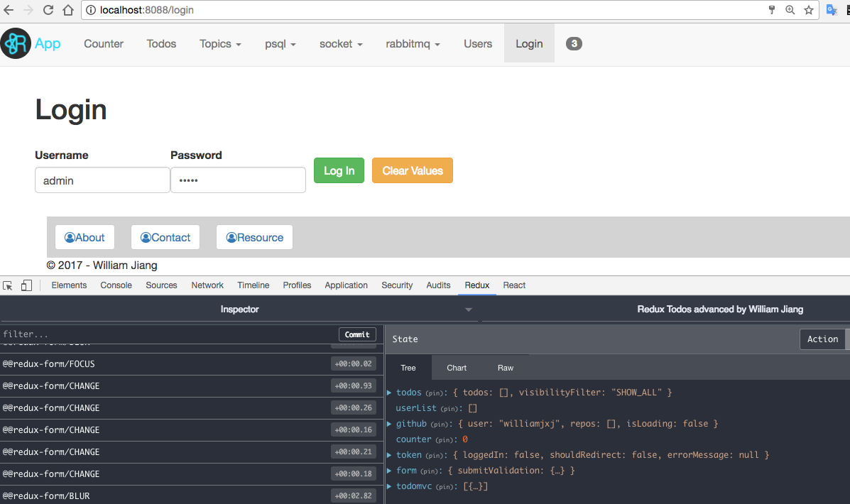Switch to the Application DevTools tab

[x=346, y=285]
